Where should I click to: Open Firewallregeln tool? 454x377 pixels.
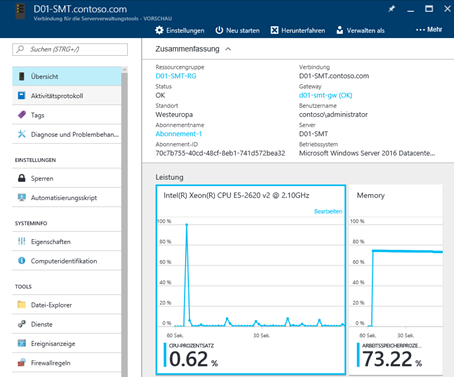tap(67, 363)
